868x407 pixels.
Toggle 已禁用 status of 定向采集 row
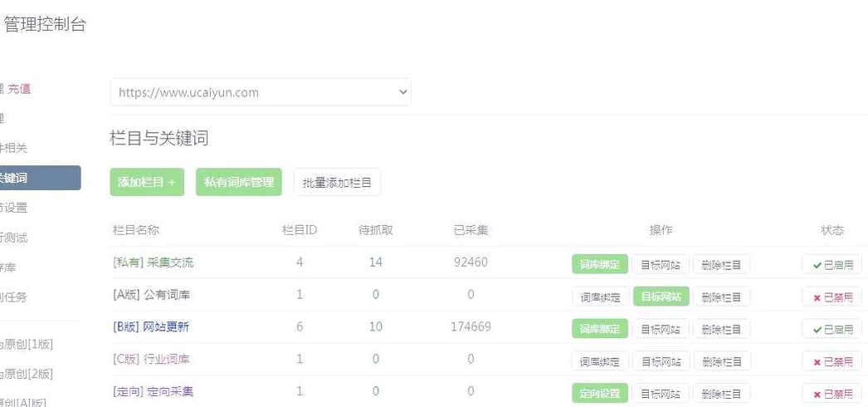coord(832,394)
